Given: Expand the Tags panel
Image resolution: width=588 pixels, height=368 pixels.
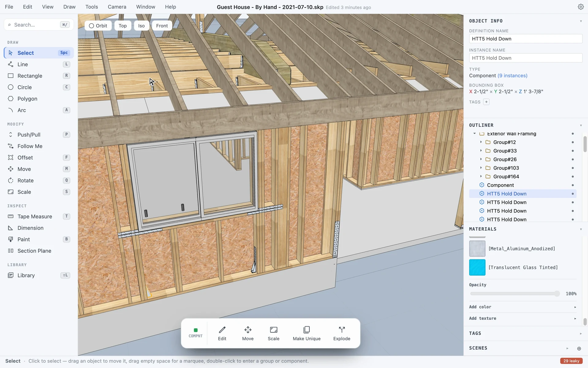Looking at the screenshot, I should coord(581,334).
